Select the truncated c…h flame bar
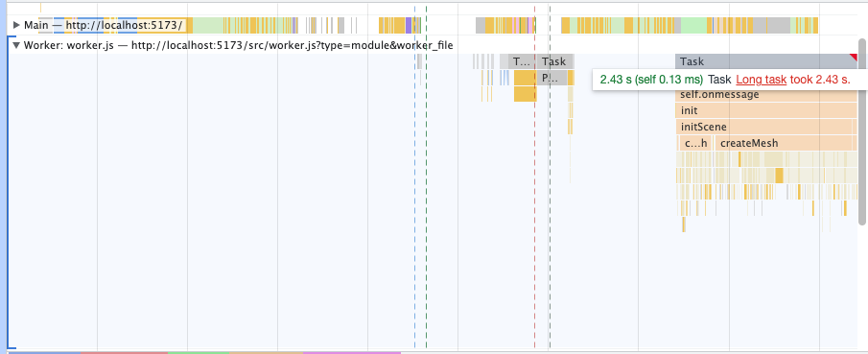This screenshot has width=868, height=354. [x=695, y=143]
